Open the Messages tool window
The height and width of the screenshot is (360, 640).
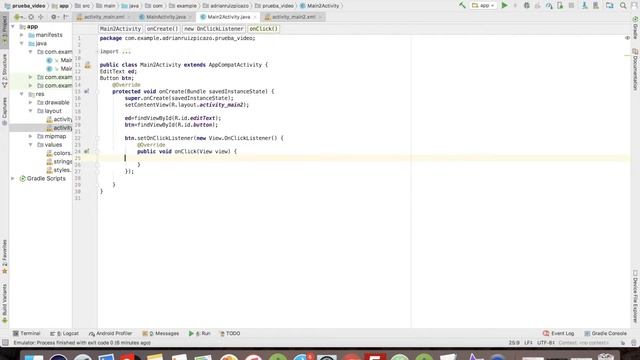pos(160,333)
